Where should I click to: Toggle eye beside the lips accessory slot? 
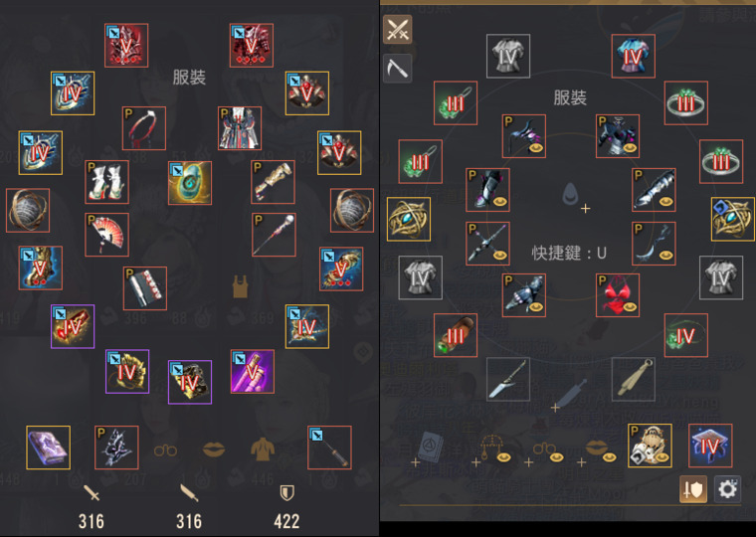point(610,456)
